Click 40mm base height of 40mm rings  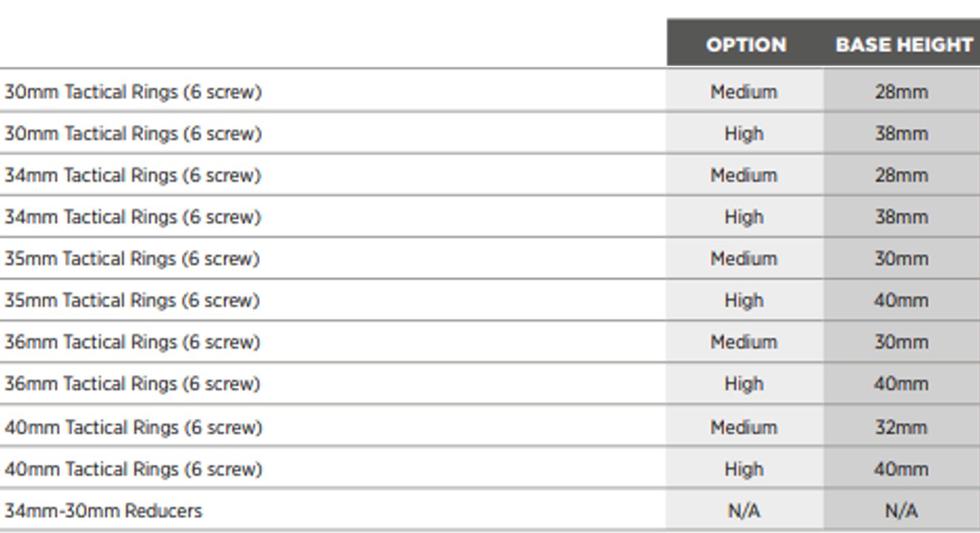pos(901,469)
